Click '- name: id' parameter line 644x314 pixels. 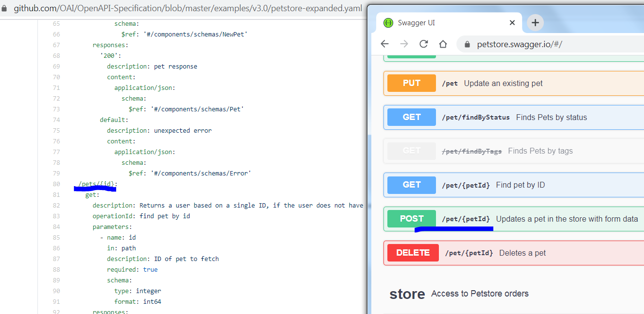click(118, 238)
